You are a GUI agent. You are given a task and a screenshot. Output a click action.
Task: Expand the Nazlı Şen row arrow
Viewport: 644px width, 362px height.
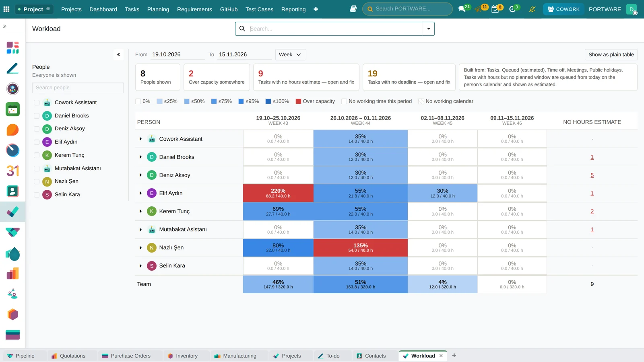point(140,248)
